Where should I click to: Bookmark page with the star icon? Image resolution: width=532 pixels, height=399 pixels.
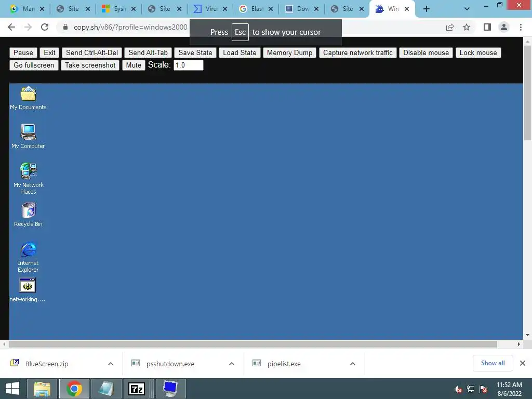467,27
